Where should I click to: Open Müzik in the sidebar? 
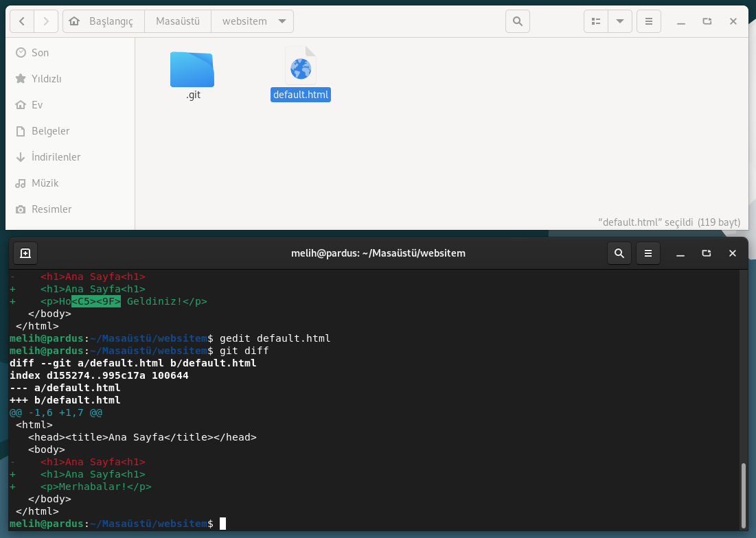click(70, 183)
